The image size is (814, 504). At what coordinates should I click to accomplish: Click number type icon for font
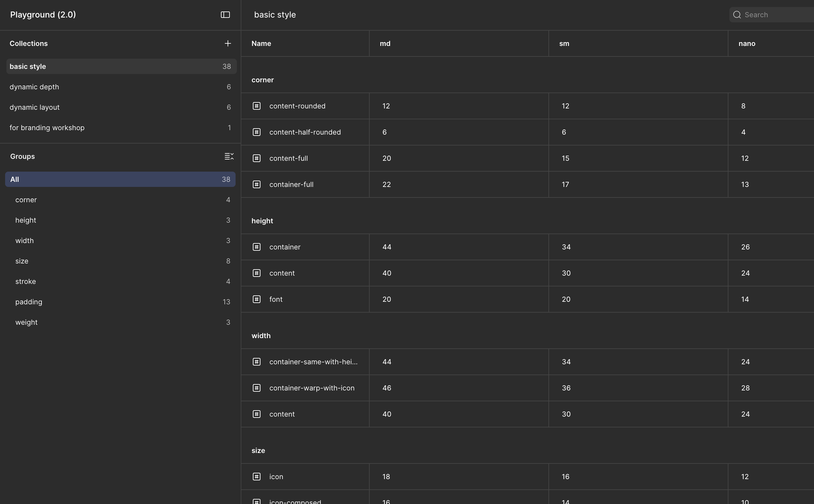[x=256, y=299]
